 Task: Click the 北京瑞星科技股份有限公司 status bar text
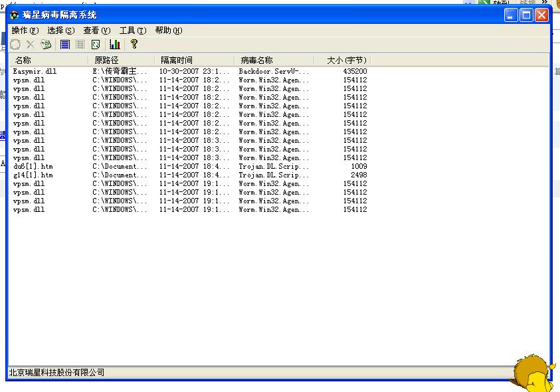[56, 373]
